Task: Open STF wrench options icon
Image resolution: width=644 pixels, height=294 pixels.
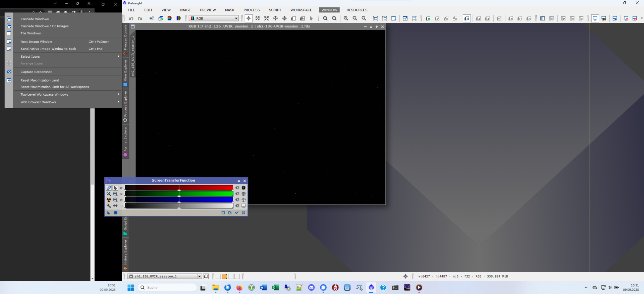Action: coord(109,206)
